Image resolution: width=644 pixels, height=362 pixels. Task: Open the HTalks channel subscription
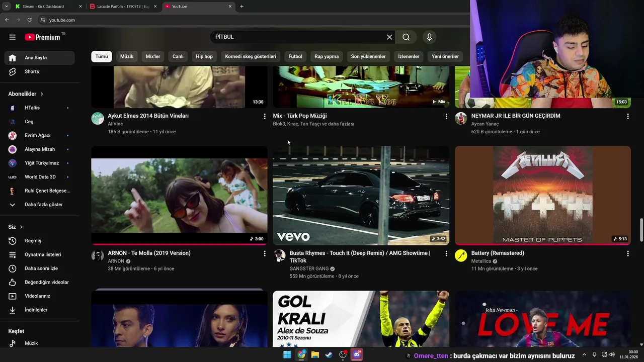[39, 108]
